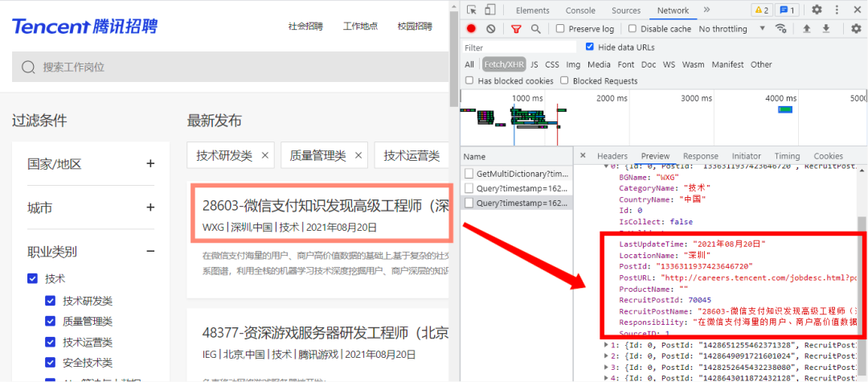
Task: Click the network Filter text field
Action: coord(518,47)
